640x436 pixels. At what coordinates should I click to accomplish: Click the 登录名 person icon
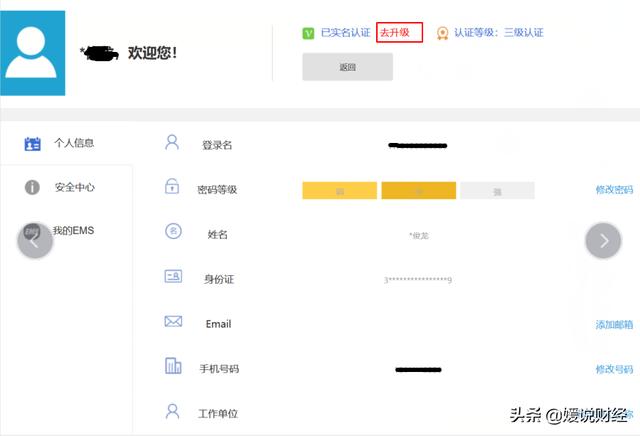[x=172, y=143]
